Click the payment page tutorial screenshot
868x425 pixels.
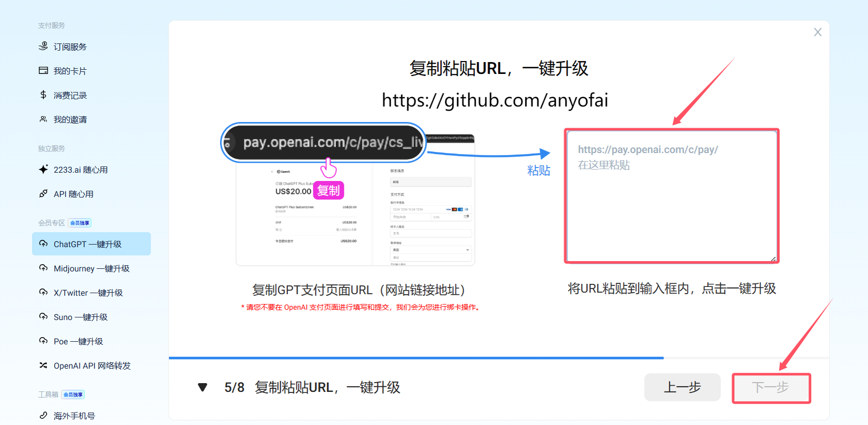tap(356, 201)
